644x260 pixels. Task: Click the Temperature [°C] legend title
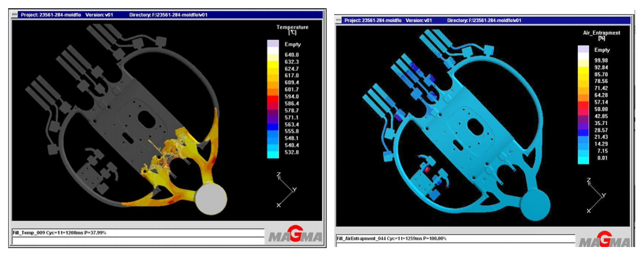pyautogui.click(x=292, y=30)
